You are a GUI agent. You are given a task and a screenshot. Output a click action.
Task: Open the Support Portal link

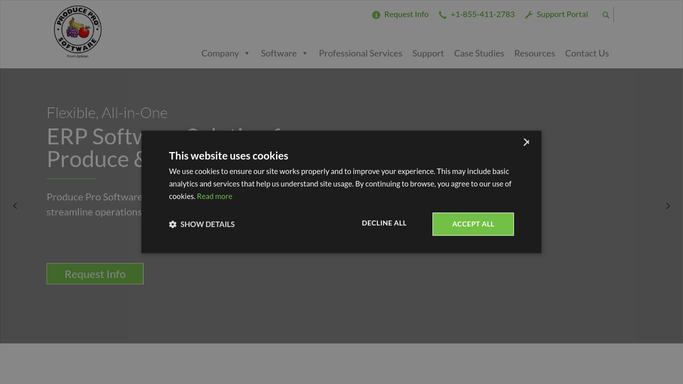pos(562,14)
